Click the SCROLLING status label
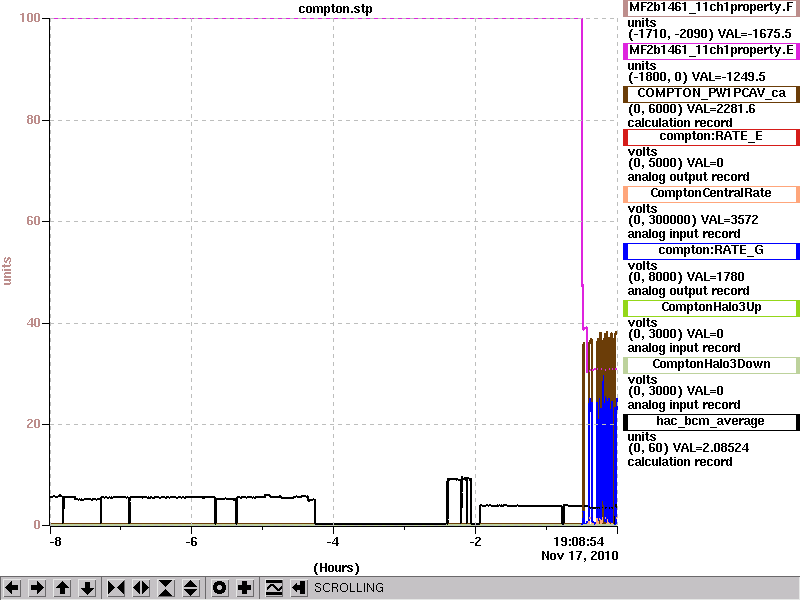The width and height of the screenshot is (800, 600). [x=348, y=588]
